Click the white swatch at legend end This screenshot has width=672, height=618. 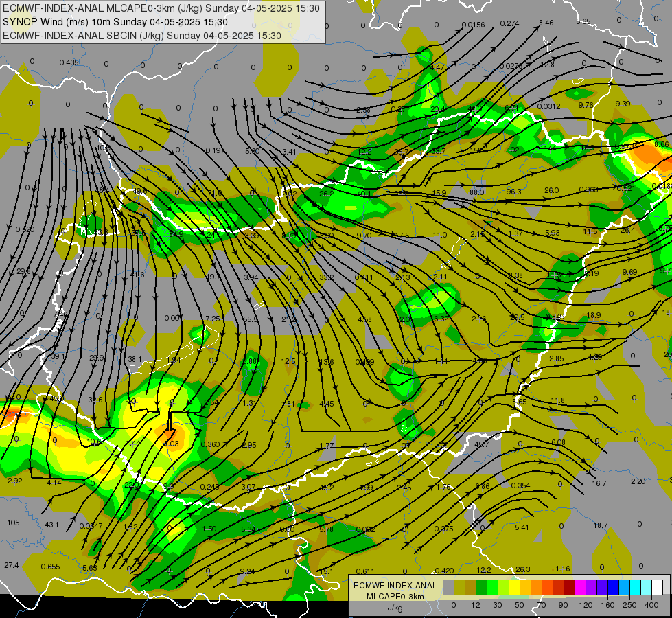pyautogui.click(x=657, y=587)
